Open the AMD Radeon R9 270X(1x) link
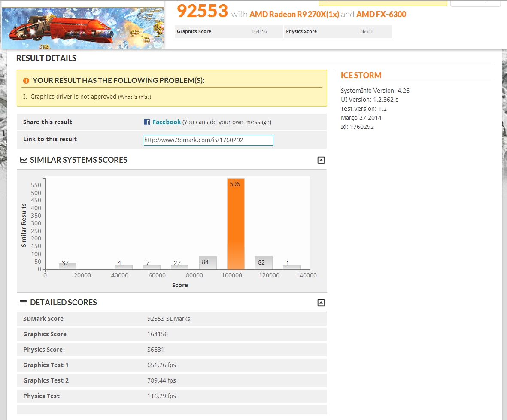507x420 pixels. [294, 15]
